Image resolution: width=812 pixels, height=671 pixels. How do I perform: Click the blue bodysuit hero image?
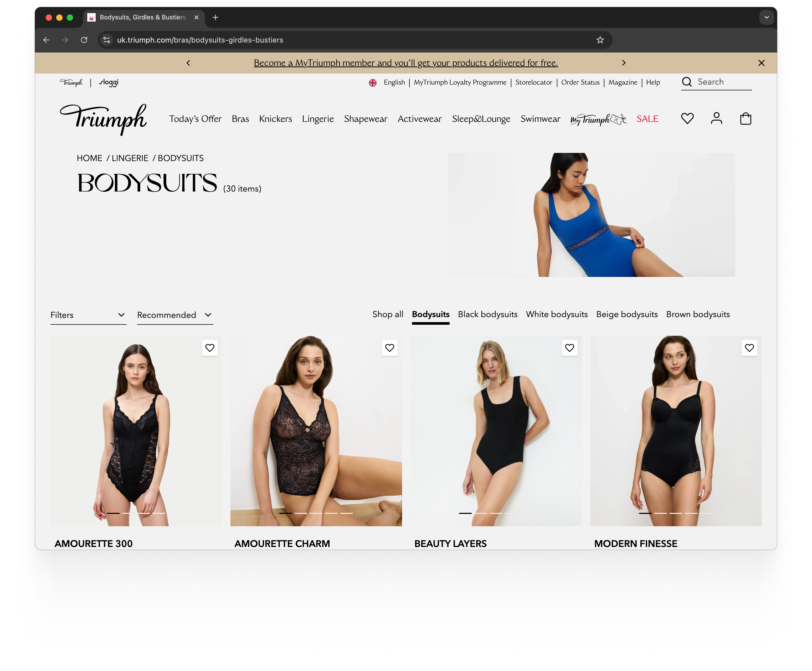click(x=591, y=215)
